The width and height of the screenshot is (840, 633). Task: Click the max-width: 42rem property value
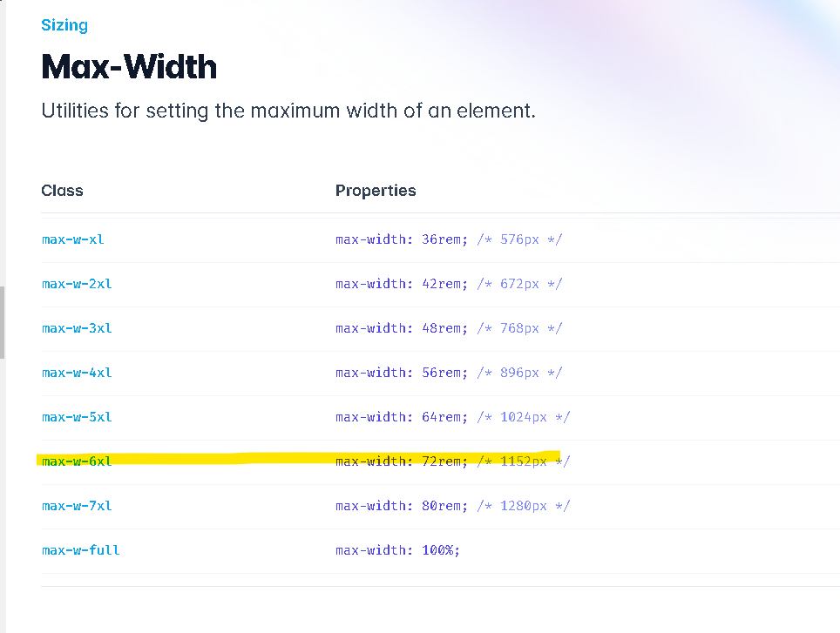point(402,284)
